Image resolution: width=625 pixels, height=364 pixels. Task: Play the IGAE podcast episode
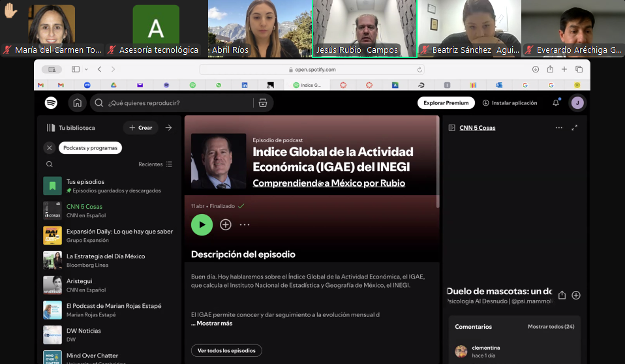[202, 224]
